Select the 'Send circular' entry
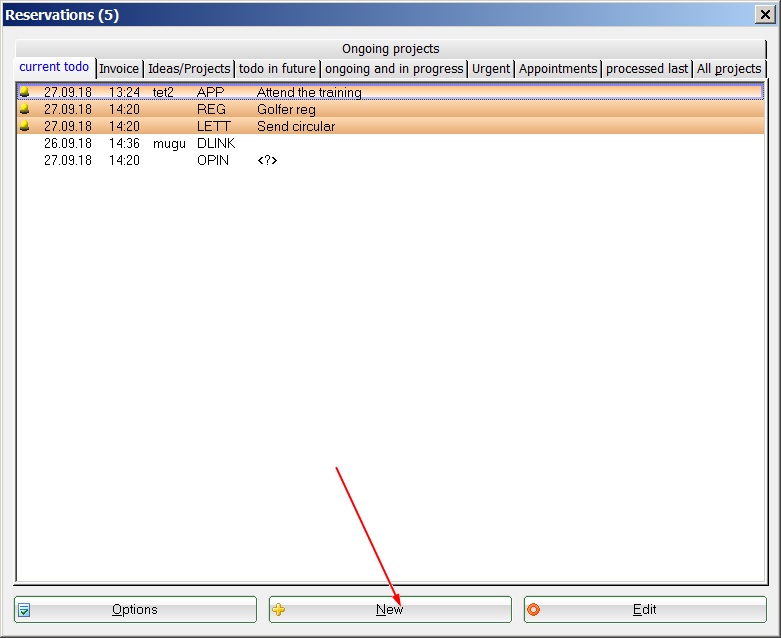 390,126
